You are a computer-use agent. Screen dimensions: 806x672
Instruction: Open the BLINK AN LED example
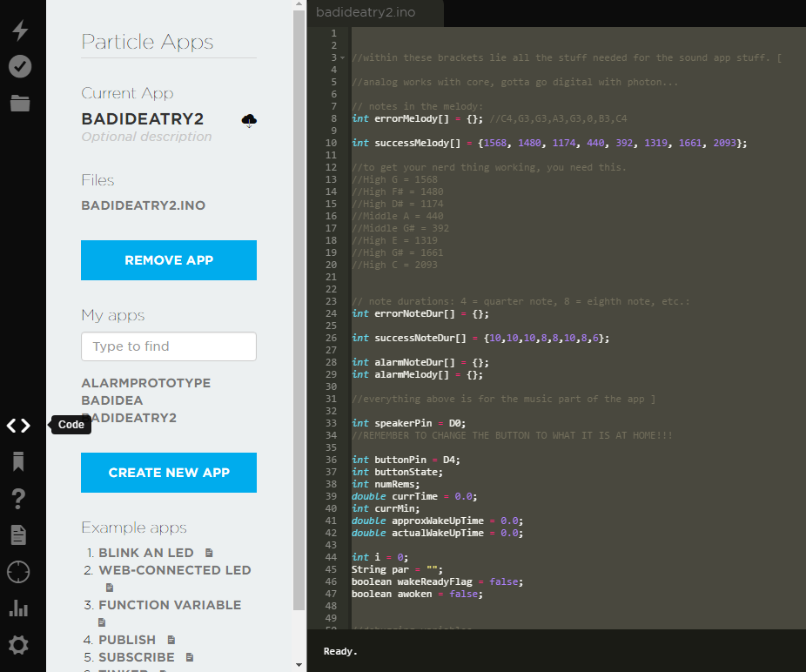click(x=146, y=553)
